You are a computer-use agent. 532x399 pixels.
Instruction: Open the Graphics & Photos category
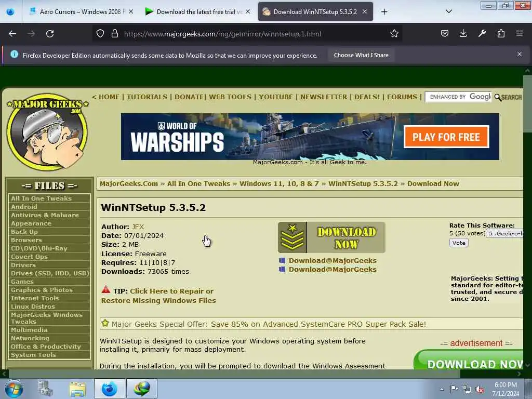pos(42,290)
